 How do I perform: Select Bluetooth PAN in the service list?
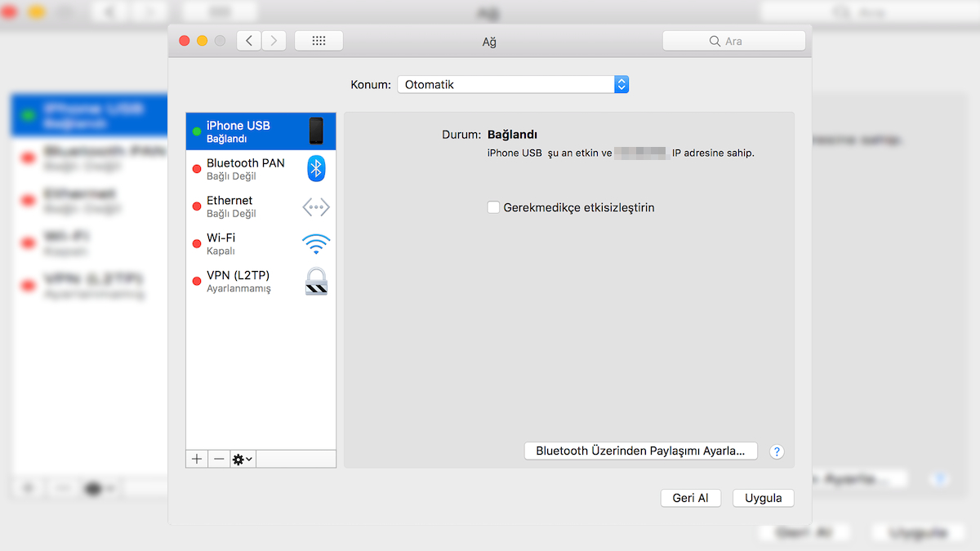pos(261,169)
